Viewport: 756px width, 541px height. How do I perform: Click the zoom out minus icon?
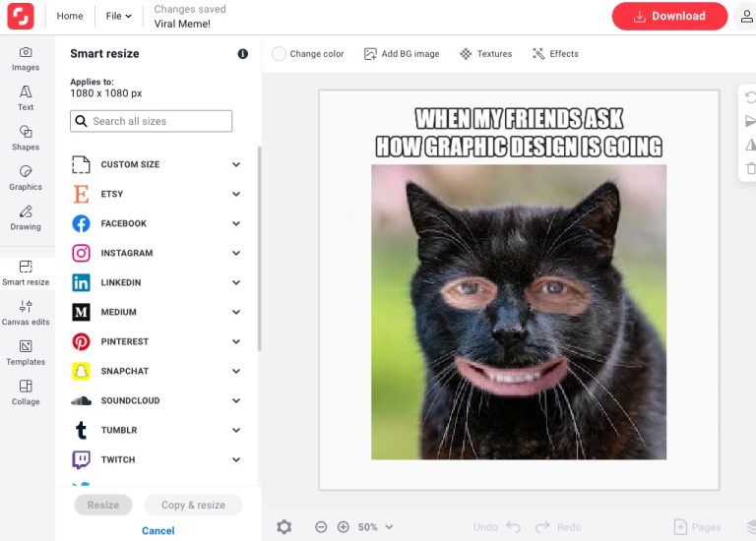(x=321, y=527)
